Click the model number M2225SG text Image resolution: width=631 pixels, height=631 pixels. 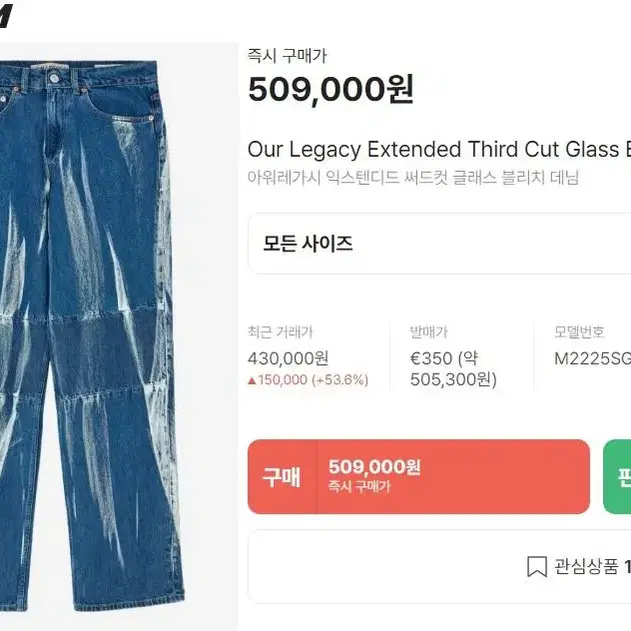(x=592, y=359)
